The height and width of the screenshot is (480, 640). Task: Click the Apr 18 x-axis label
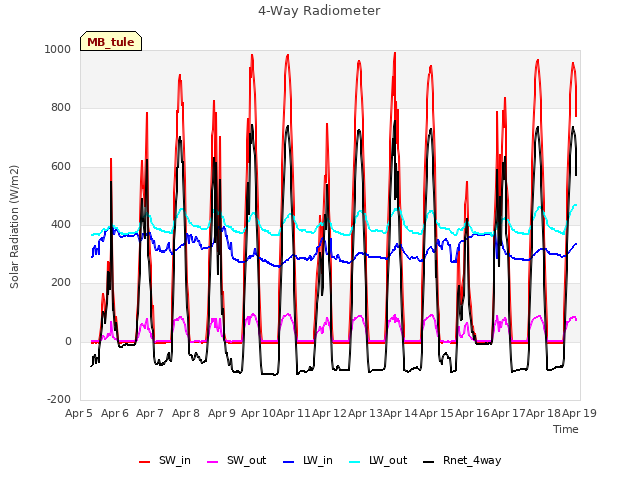(543, 413)
